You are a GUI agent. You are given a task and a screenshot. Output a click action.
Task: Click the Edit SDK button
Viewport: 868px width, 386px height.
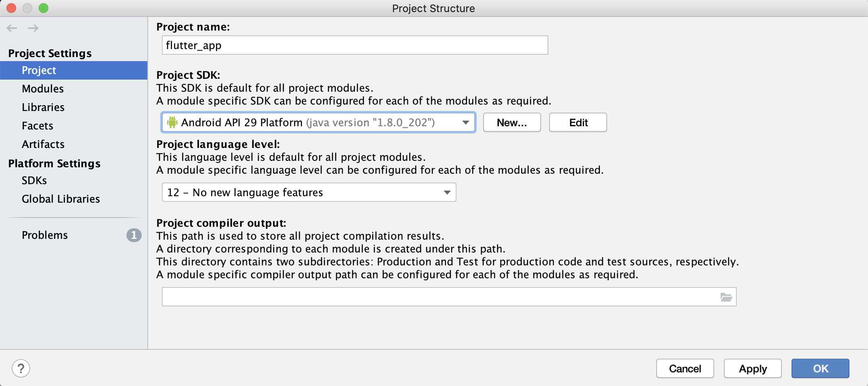[x=578, y=122]
